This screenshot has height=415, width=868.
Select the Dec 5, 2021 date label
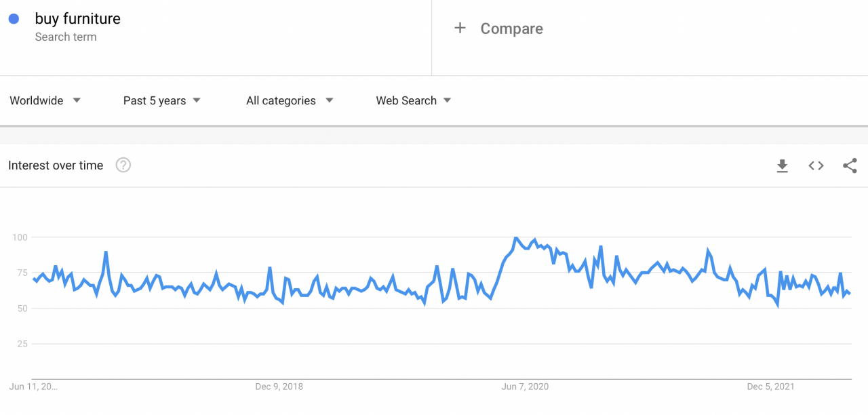770,387
